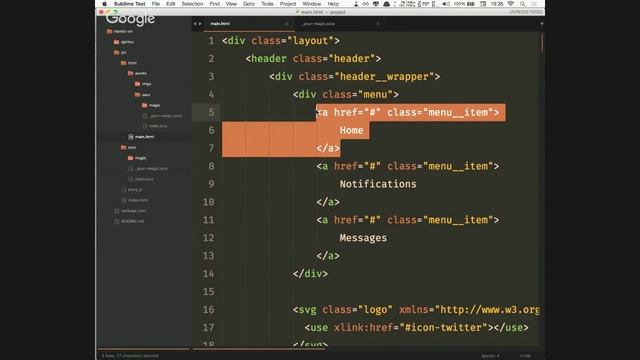
Task: Click the file icon beside README.md
Action: tap(117, 221)
